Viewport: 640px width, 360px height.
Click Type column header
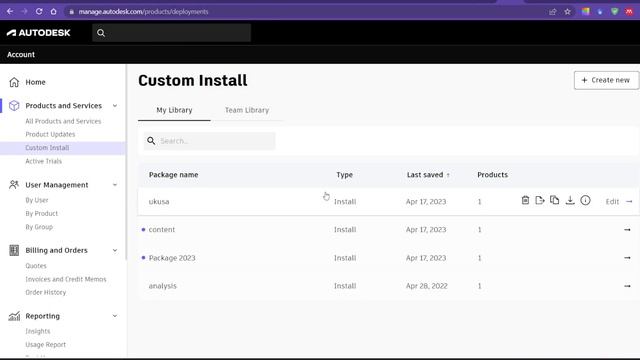tap(344, 175)
